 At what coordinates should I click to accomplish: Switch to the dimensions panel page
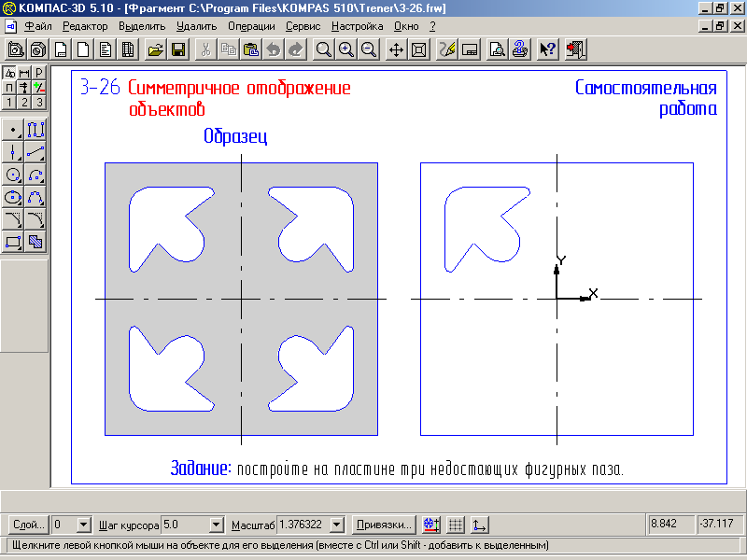pyautogui.click(x=24, y=73)
